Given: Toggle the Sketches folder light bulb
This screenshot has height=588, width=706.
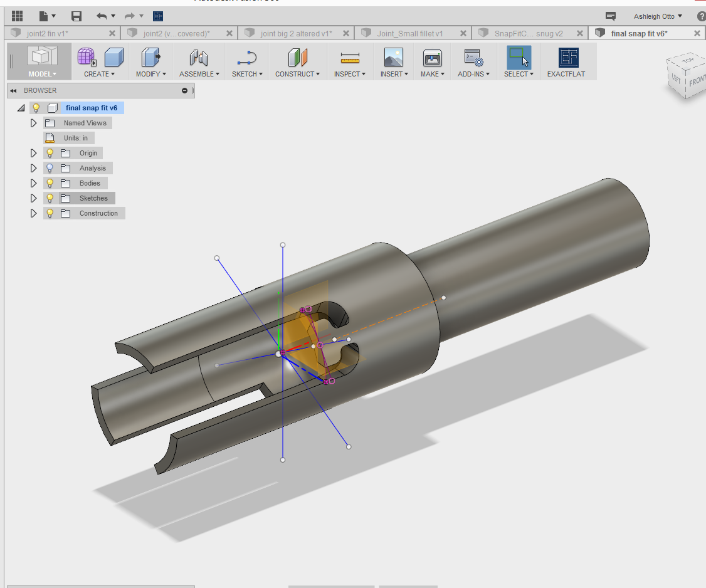Looking at the screenshot, I should click(x=50, y=198).
